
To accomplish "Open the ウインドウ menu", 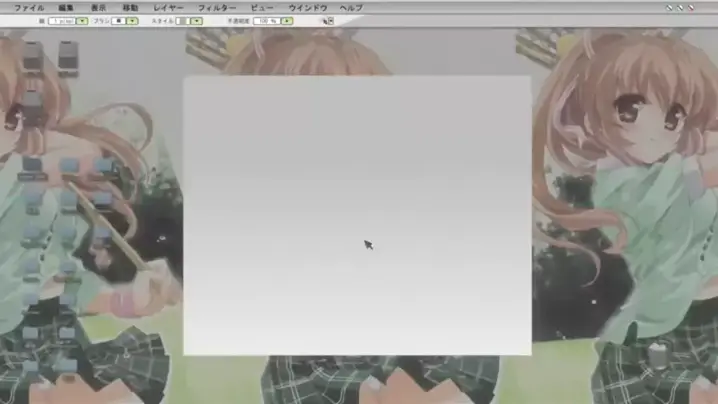I will [307, 7].
